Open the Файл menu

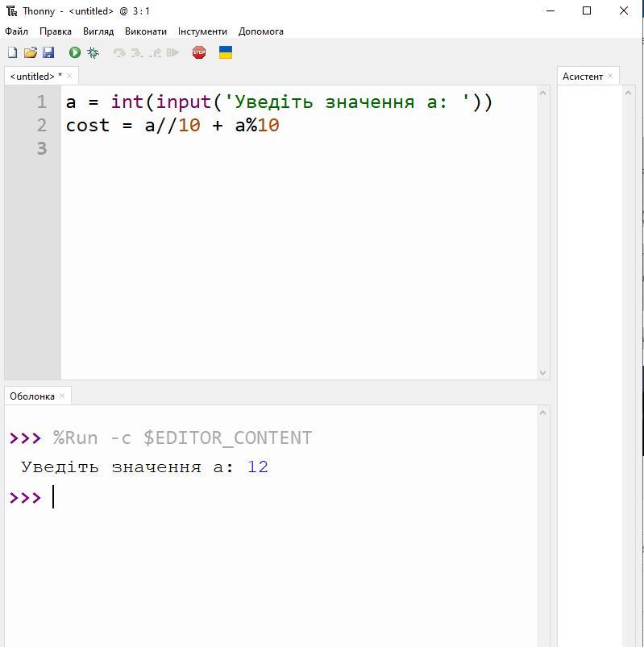tap(16, 31)
